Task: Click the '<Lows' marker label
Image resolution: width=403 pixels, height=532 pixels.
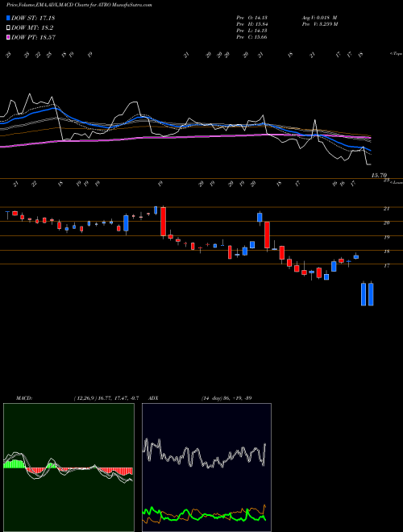Action: [x=396, y=182]
